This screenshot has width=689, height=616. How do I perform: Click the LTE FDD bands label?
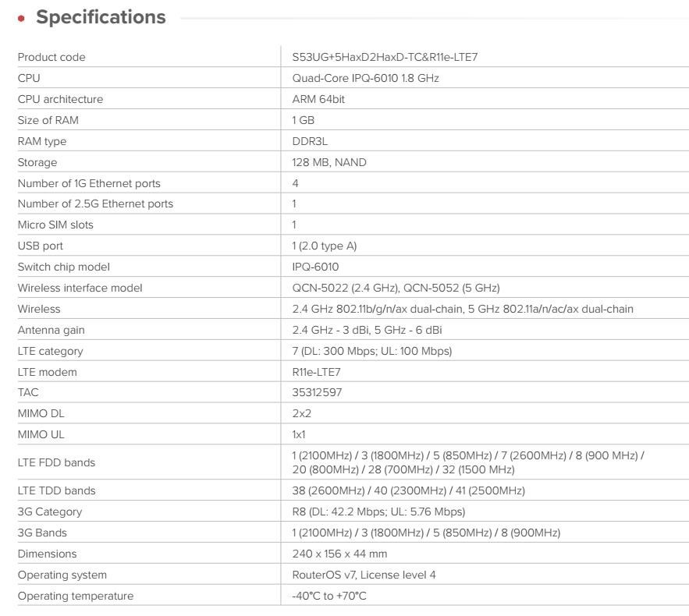click(x=56, y=462)
